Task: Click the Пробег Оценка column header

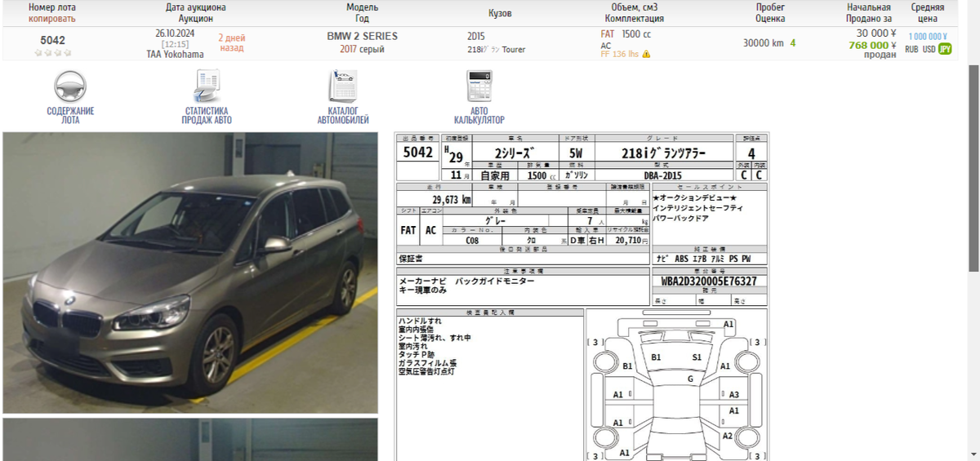Action: click(x=770, y=12)
